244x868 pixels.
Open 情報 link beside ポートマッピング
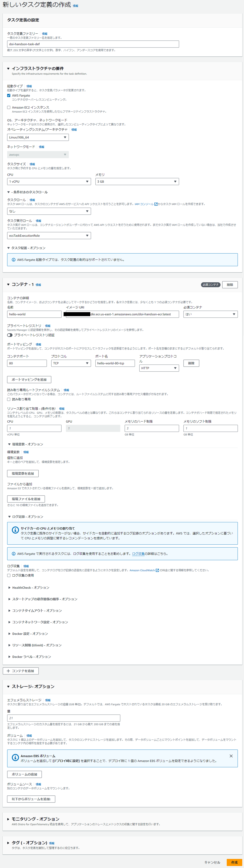38,344
